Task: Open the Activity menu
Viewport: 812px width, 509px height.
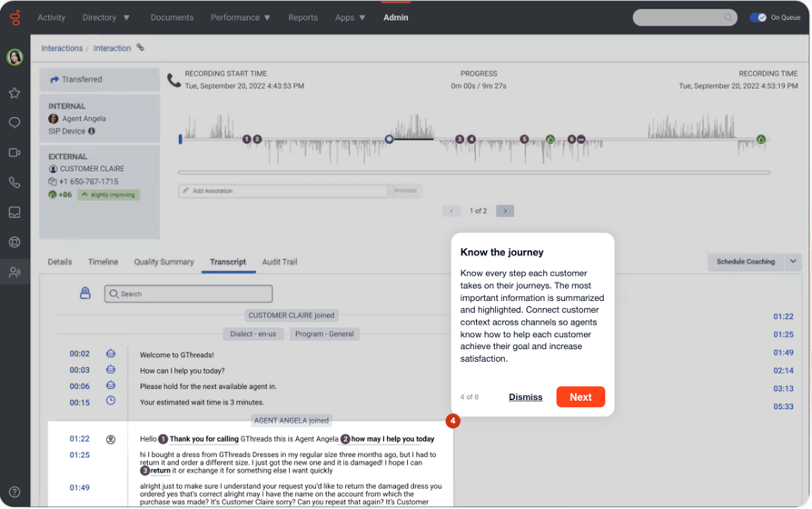Action: 51,17
